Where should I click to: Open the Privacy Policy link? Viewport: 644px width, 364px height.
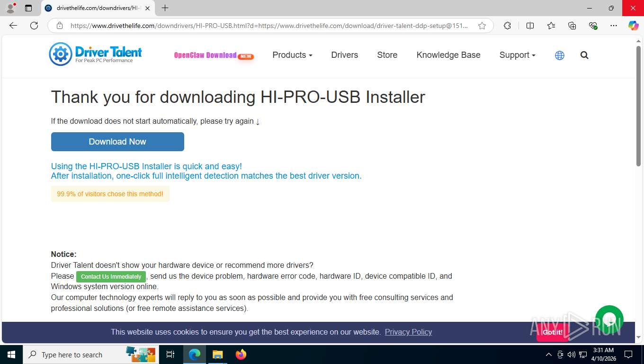pos(408,332)
